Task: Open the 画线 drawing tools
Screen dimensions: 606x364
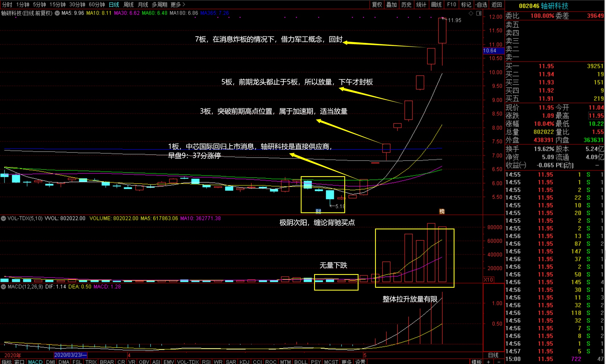Action: pyautogui.click(x=436, y=5)
